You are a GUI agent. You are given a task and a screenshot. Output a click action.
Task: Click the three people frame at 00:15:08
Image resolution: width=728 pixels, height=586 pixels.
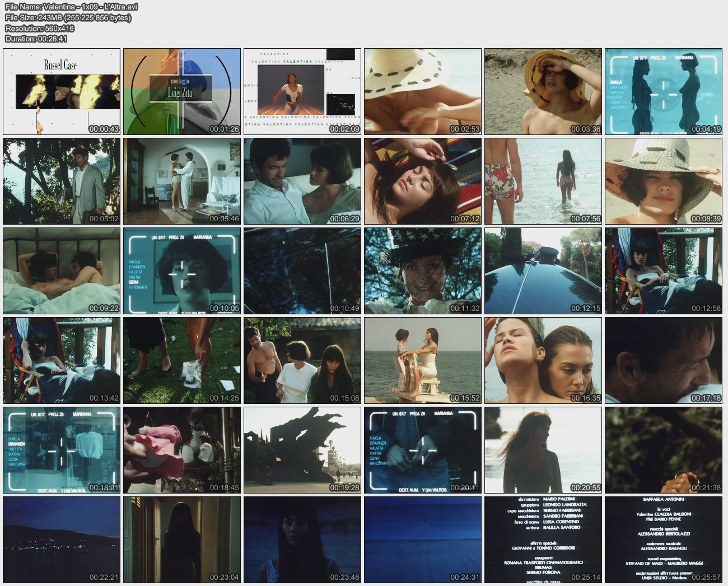[302, 360]
